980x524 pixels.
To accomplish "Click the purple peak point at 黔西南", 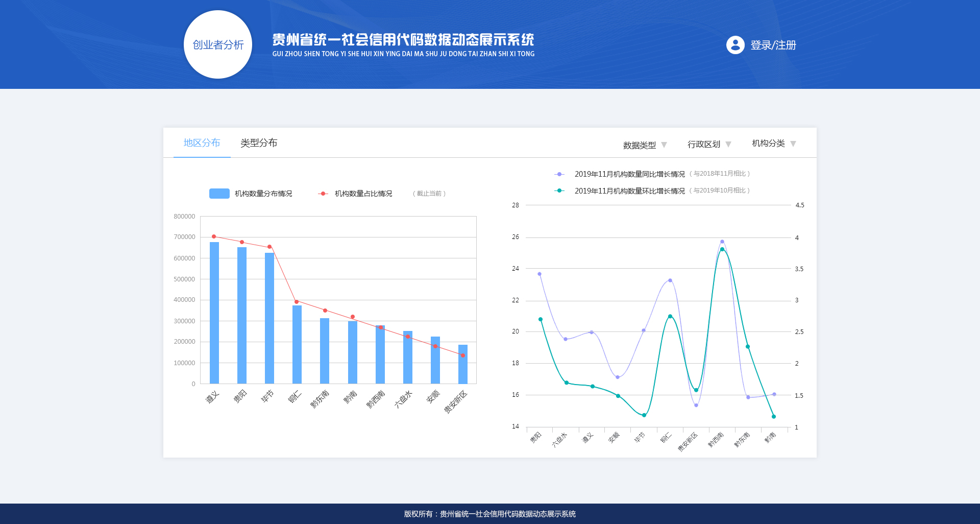I will pos(722,242).
